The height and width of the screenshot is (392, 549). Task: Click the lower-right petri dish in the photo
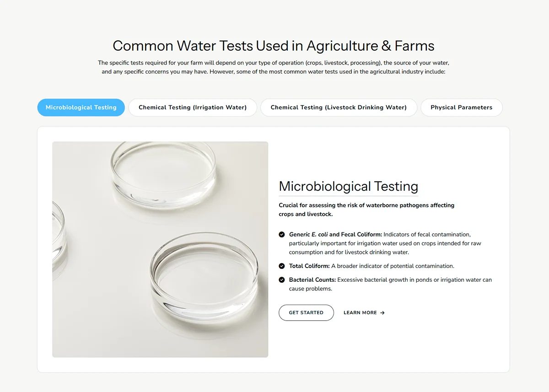tap(205, 269)
